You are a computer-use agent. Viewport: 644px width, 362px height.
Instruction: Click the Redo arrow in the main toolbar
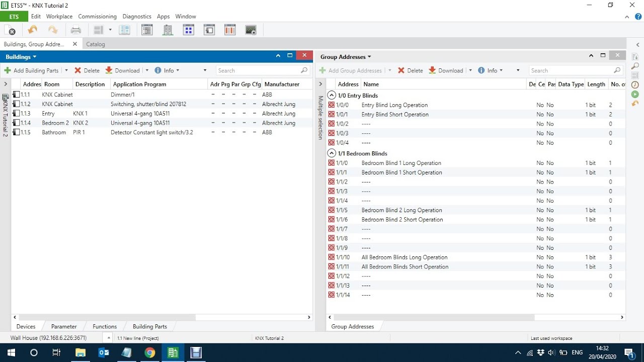point(53,30)
